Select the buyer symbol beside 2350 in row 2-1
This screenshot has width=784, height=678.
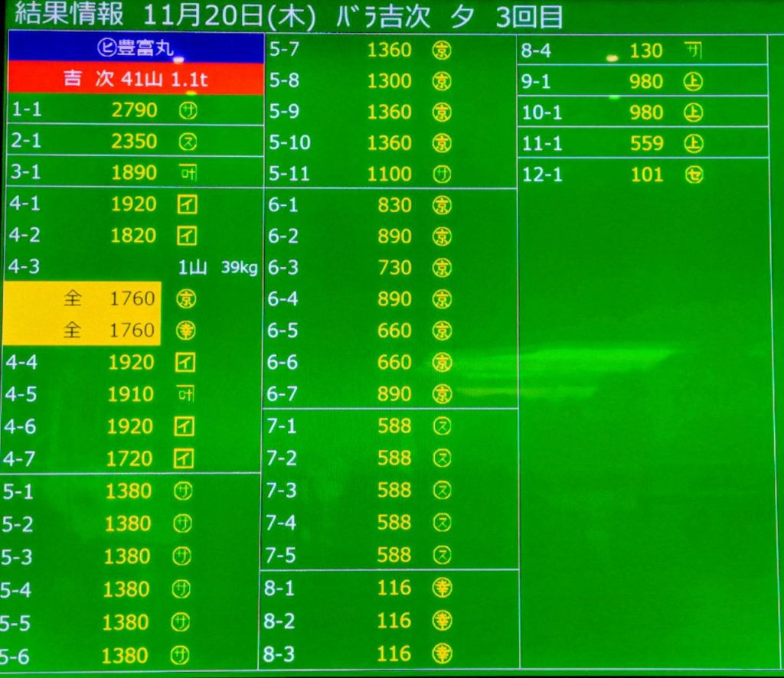186,142
